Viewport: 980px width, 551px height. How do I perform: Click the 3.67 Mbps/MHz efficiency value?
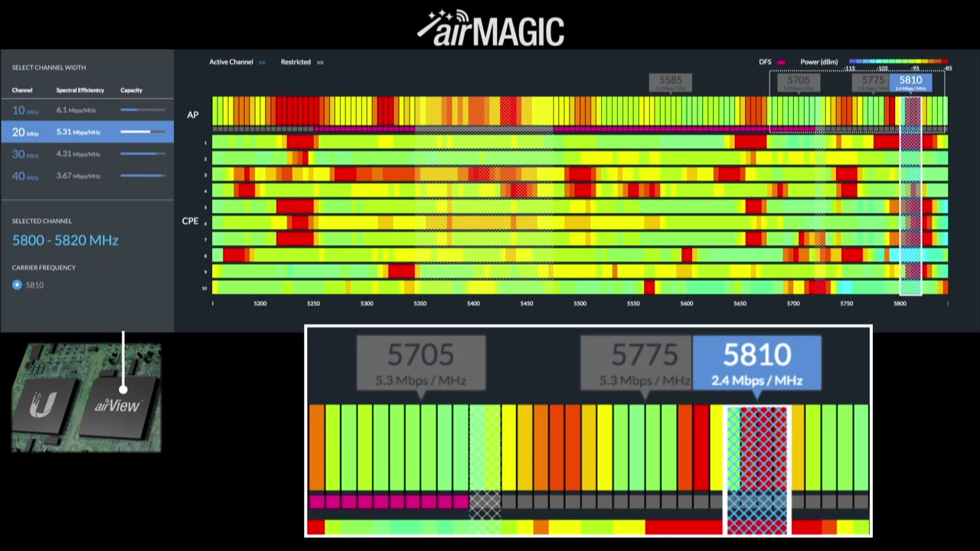pyautogui.click(x=78, y=176)
